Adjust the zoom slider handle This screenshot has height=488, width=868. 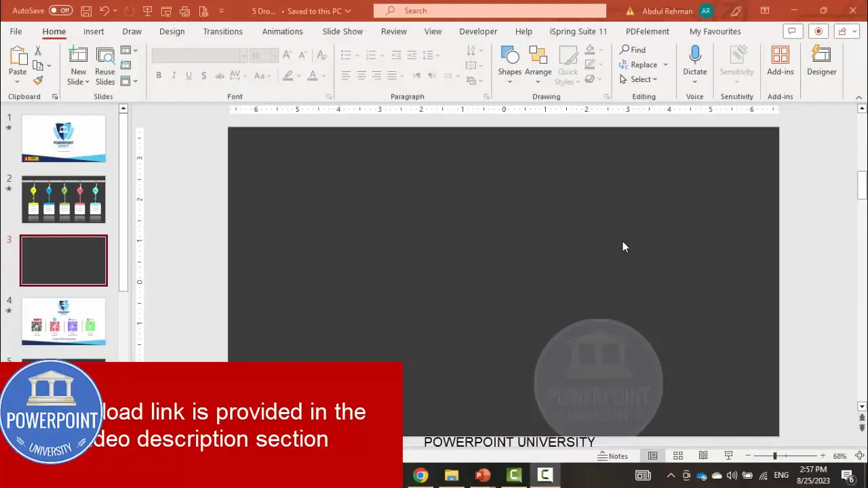pos(774,456)
